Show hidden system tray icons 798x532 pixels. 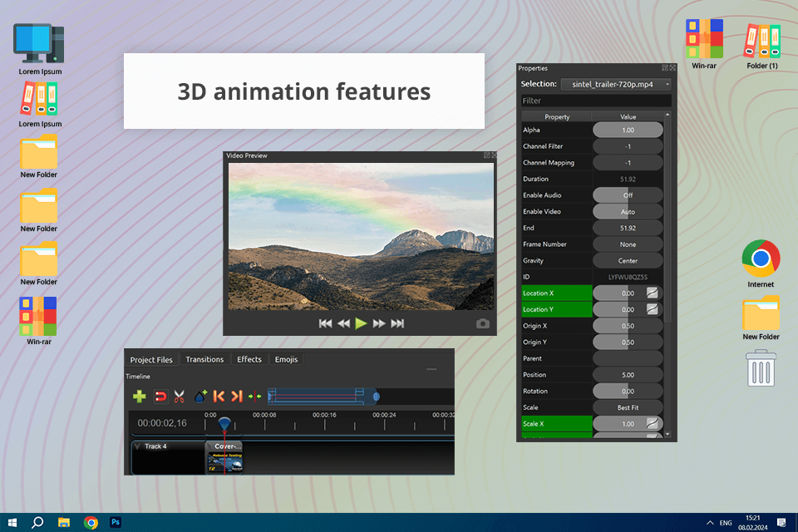click(710, 523)
